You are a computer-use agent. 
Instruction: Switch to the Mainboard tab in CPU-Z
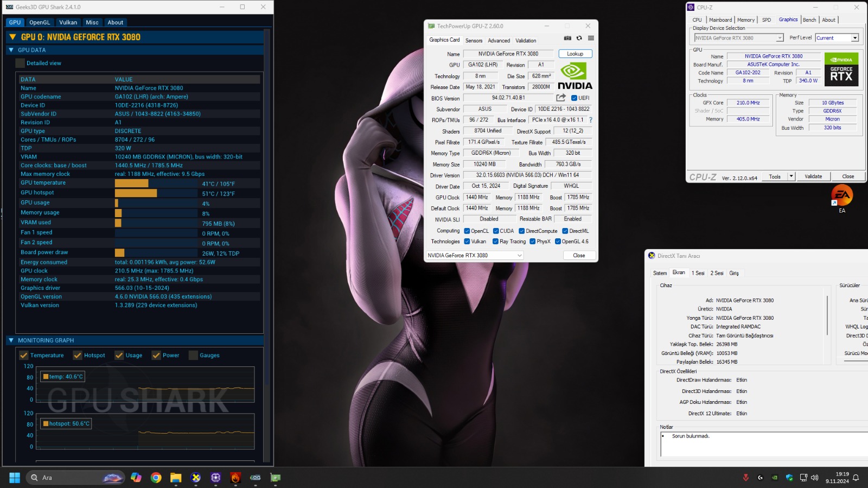click(x=720, y=20)
